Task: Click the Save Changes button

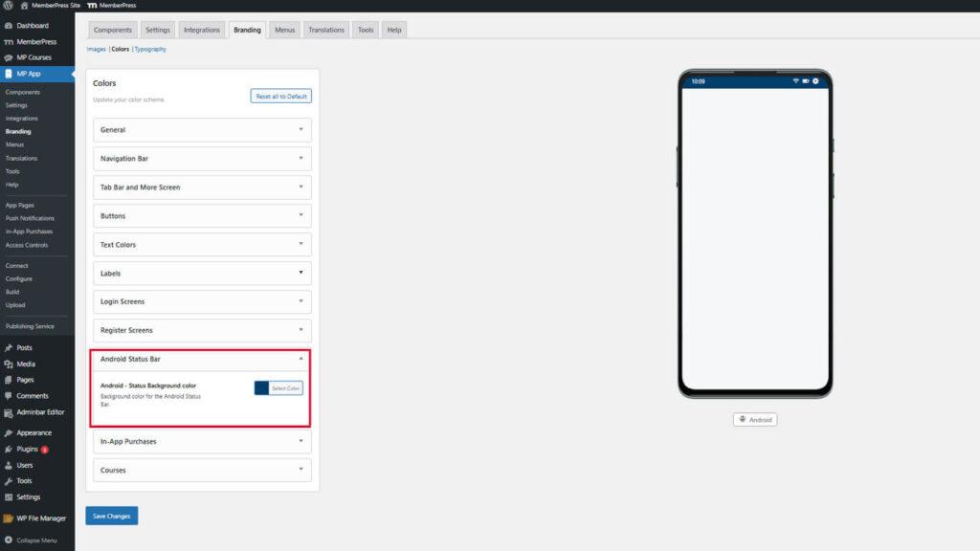Action: (x=112, y=516)
